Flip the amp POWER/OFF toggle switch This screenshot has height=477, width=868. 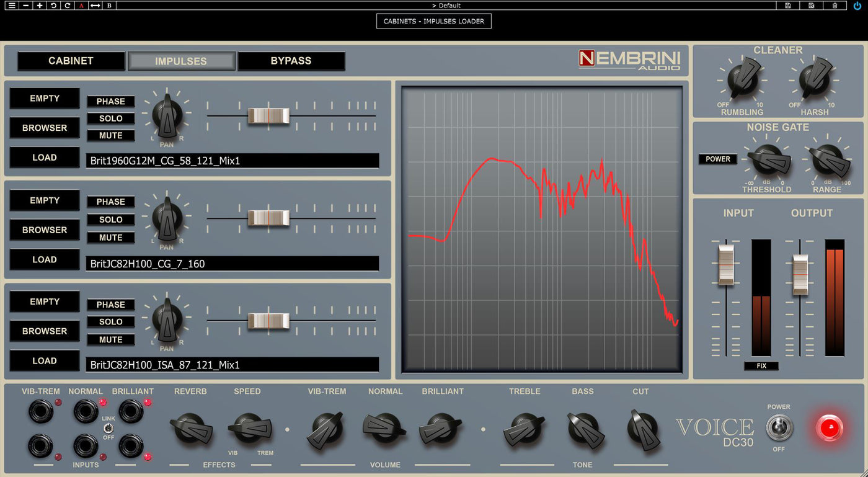tap(778, 428)
